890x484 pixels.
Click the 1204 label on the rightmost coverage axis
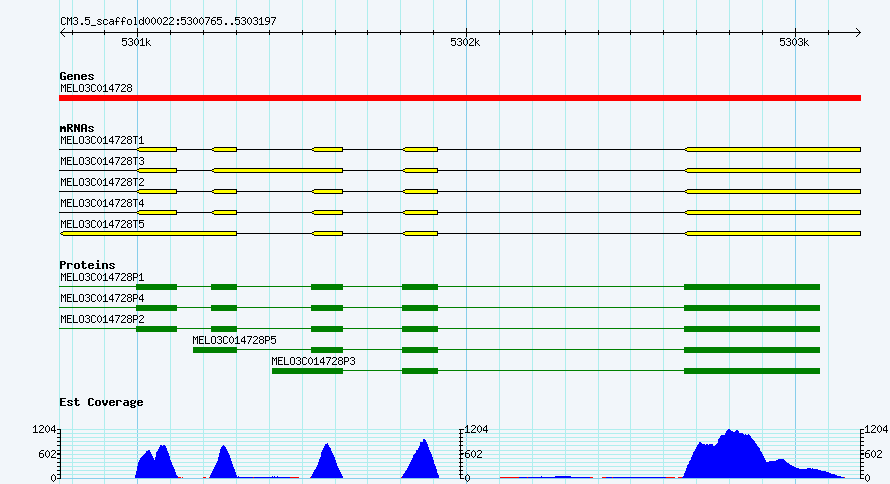876,430
